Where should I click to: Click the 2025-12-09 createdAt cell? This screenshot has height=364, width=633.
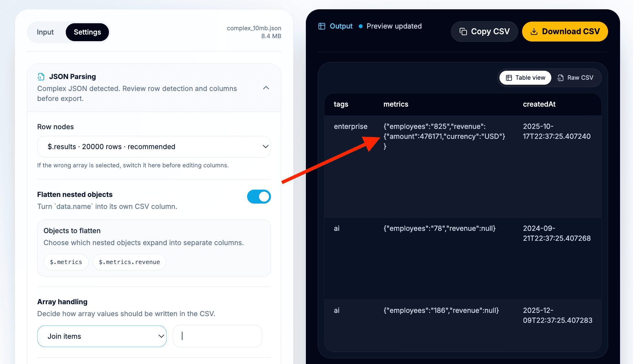558,316
